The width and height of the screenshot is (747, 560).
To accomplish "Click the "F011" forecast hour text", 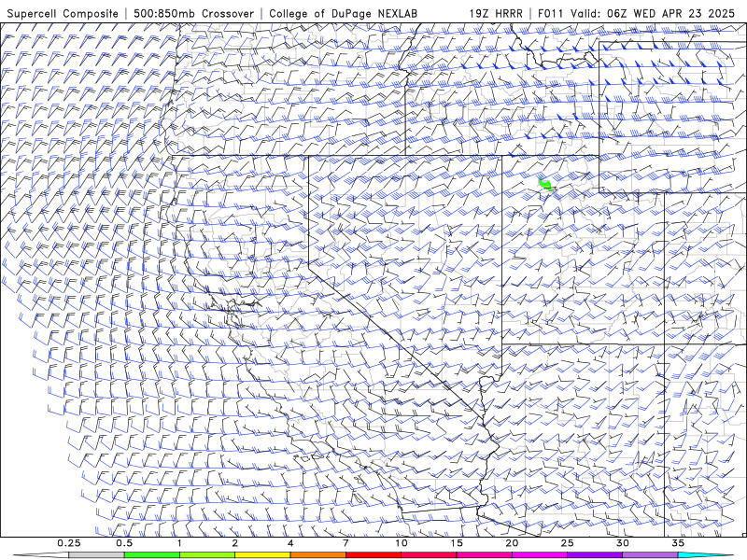I will click(x=552, y=13).
